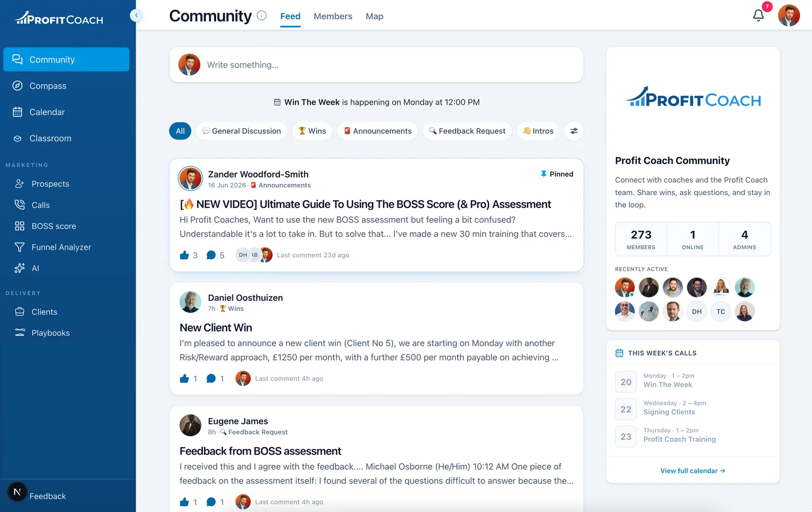Click 'Last comment 23d ago' text
This screenshot has height=512, width=812.
coord(313,255)
